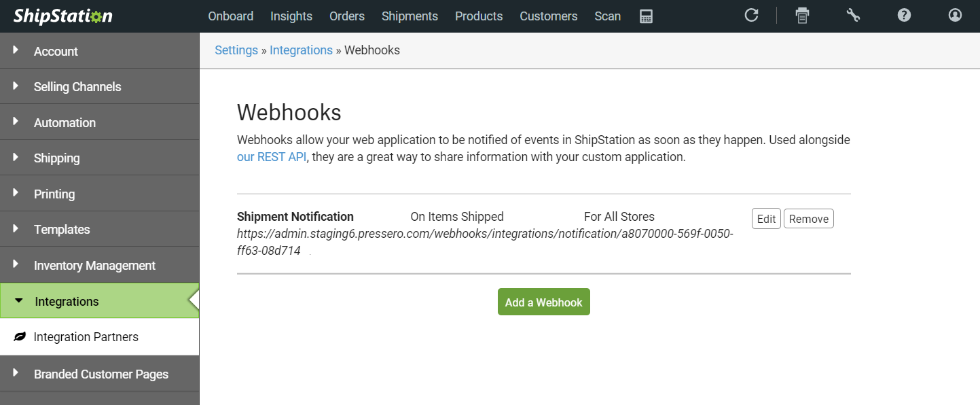Open the Insights menu item
This screenshot has height=405, width=980.
click(291, 16)
